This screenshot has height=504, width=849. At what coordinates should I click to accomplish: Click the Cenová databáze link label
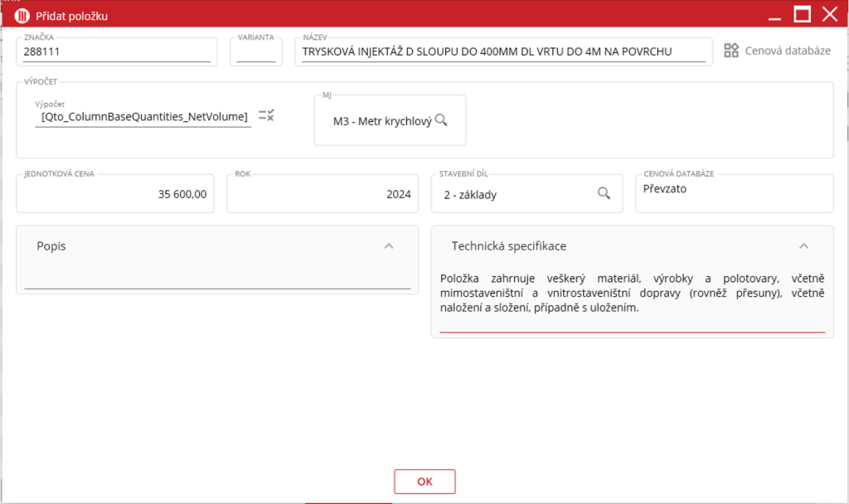[787, 51]
